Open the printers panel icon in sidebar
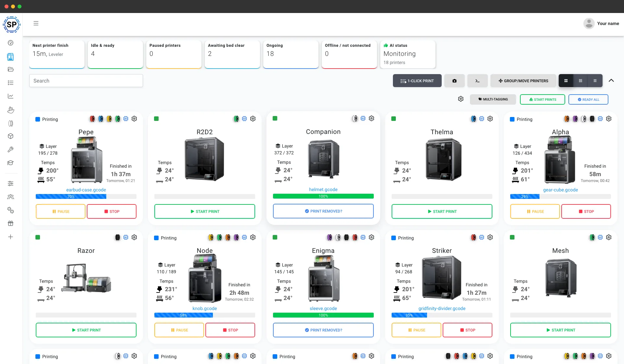 point(11,57)
